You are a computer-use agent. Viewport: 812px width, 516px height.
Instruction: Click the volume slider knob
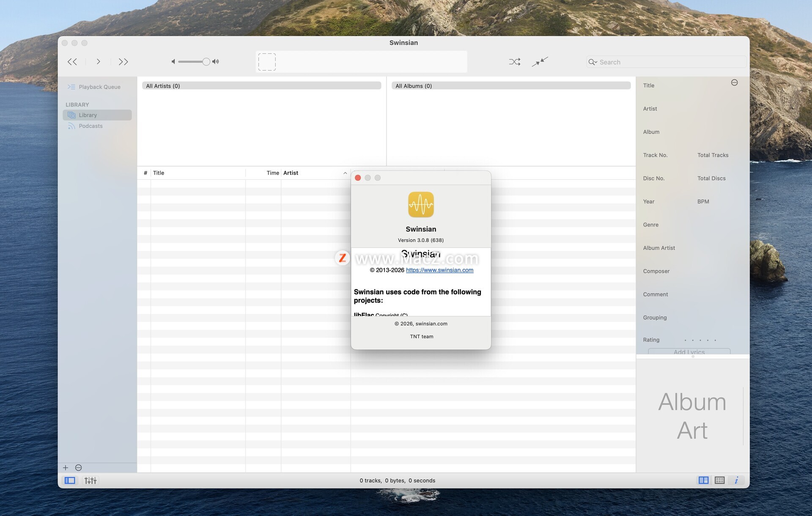tap(206, 62)
